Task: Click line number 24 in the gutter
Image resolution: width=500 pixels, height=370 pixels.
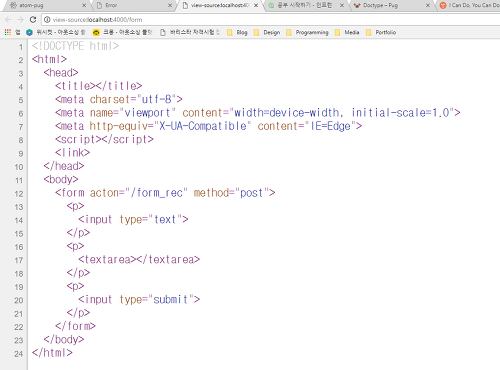Action: point(19,354)
